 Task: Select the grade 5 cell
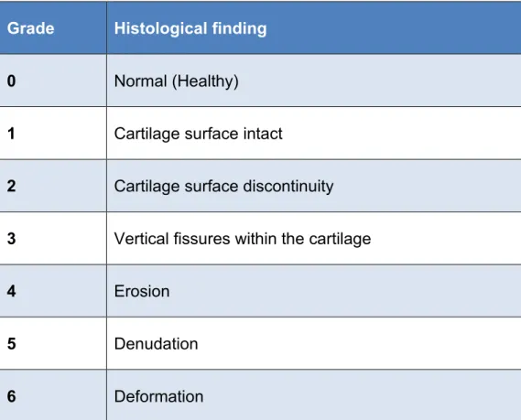(x=53, y=343)
